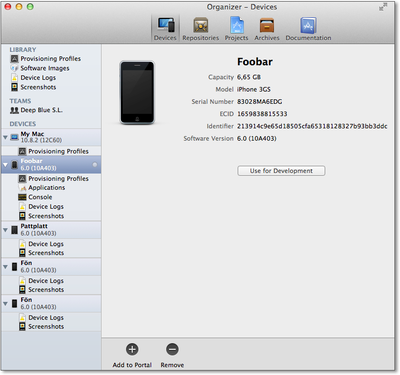
Task: Select the Deep Blue S.L. team
Action: tap(36, 110)
